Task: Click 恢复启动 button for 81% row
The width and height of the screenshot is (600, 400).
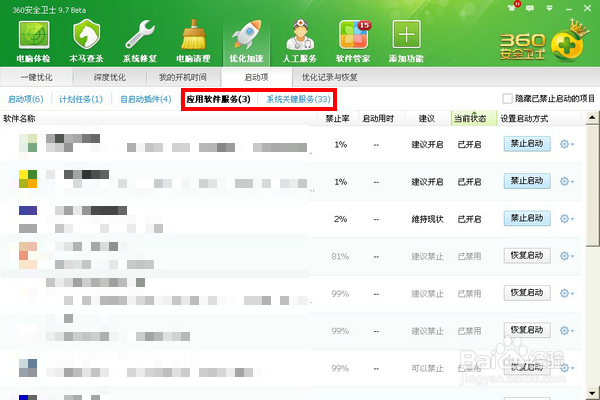Action: coord(527,255)
